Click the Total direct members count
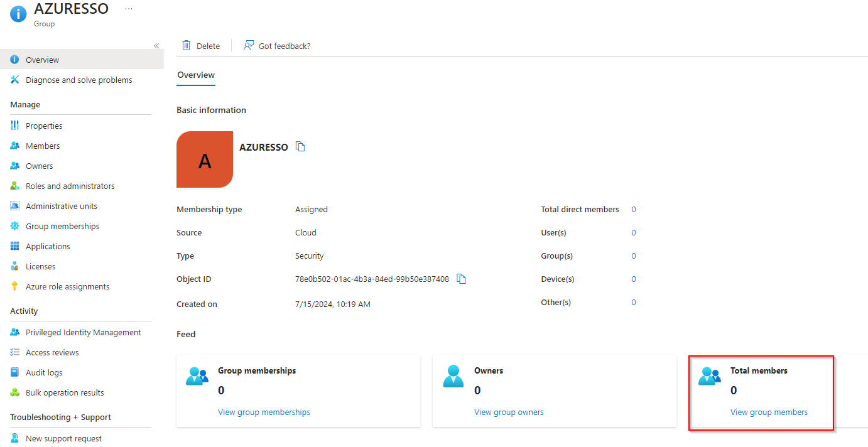Screen dimensions: 868x447 [x=634, y=209]
